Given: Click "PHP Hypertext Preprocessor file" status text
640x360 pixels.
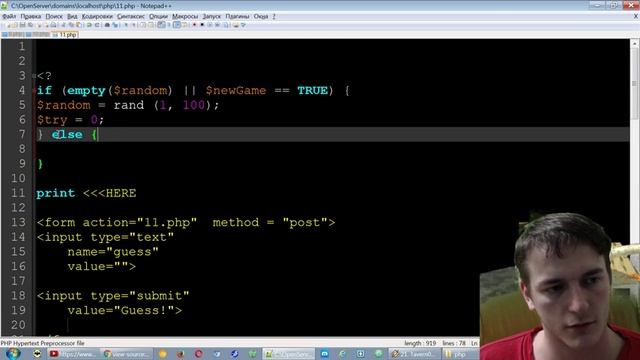Looking at the screenshot, I should pos(42,343).
